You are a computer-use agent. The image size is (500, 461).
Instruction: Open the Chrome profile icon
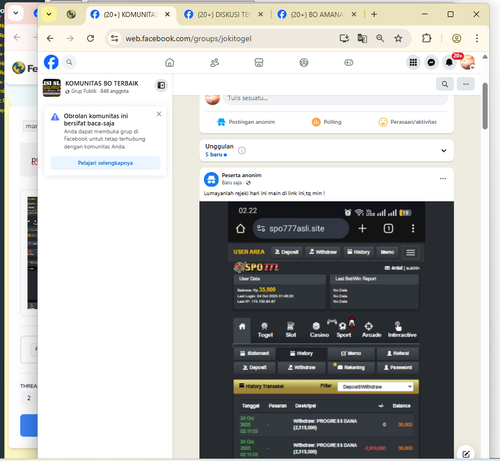[456, 38]
